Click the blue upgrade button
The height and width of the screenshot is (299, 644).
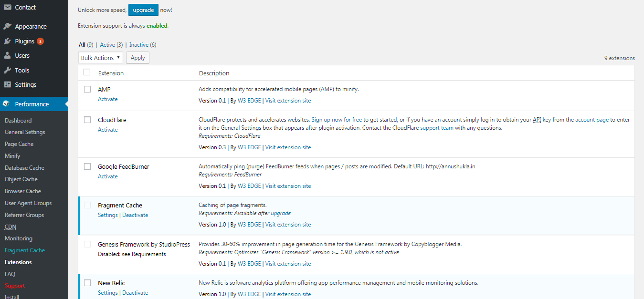[143, 10]
